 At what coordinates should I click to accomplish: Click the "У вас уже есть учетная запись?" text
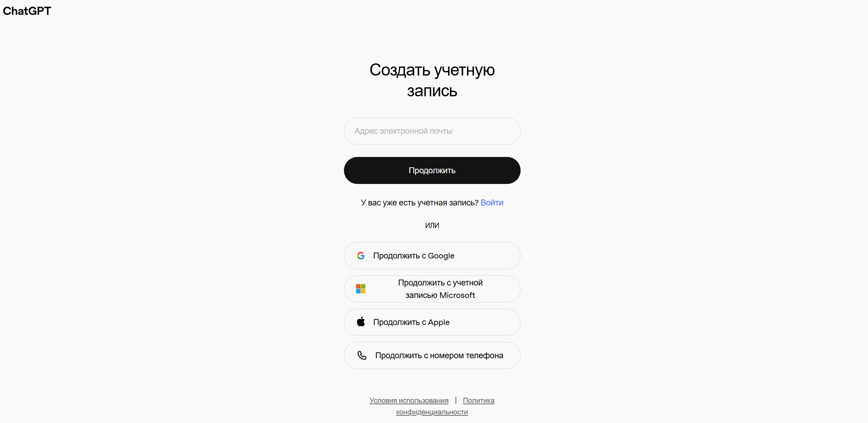tap(419, 203)
